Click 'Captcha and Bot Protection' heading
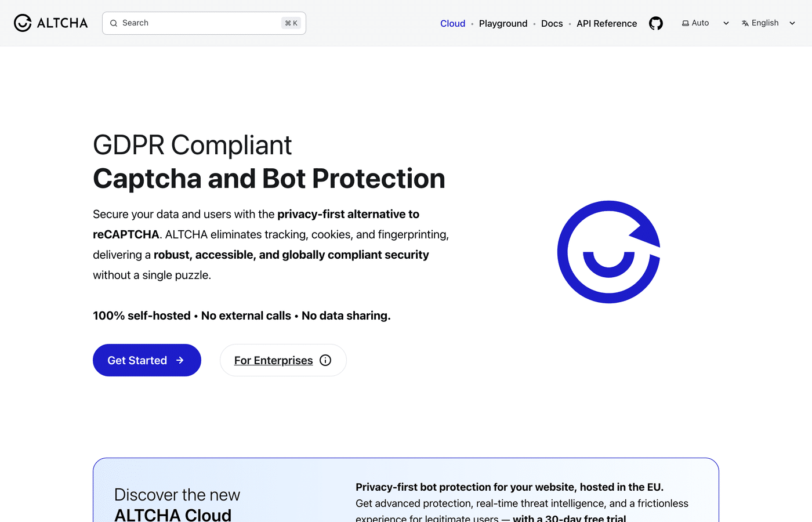This screenshot has width=812, height=522. coord(269,179)
